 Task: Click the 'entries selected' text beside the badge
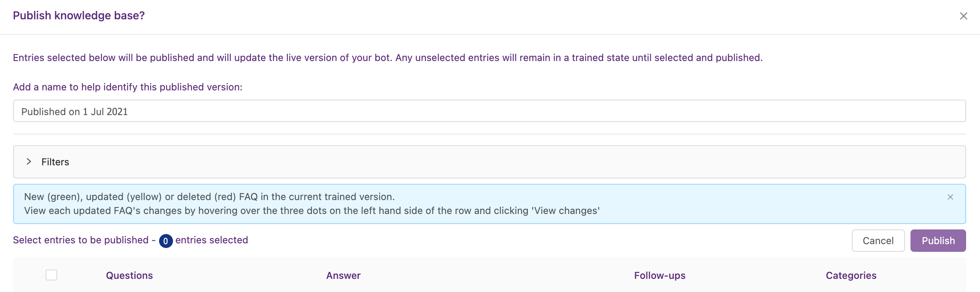(x=212, y=240)
